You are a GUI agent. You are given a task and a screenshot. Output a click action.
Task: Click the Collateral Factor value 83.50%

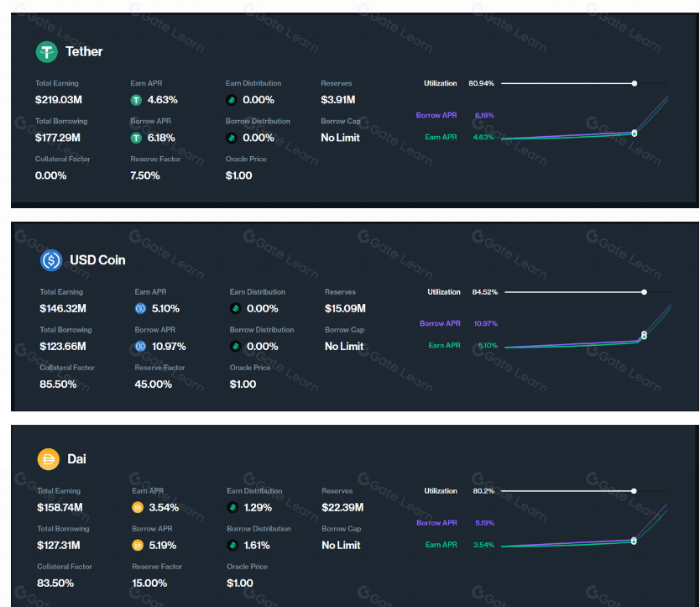tap(55, 583)
